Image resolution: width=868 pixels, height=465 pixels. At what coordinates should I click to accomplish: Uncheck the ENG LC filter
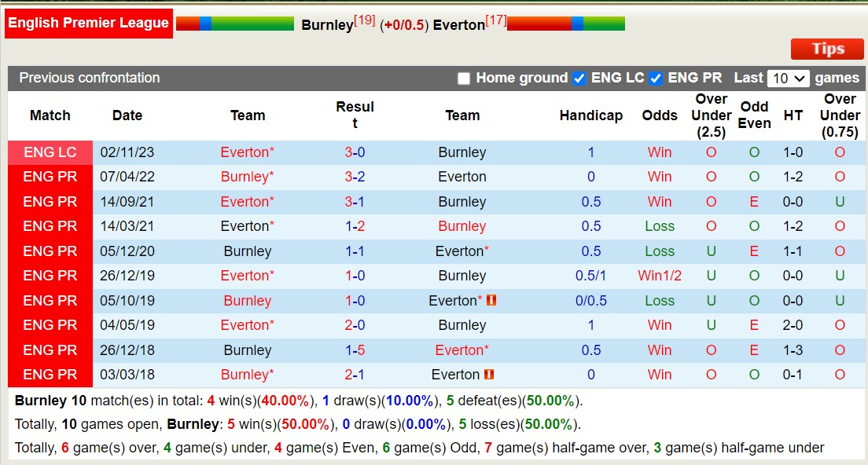(579, 78)
